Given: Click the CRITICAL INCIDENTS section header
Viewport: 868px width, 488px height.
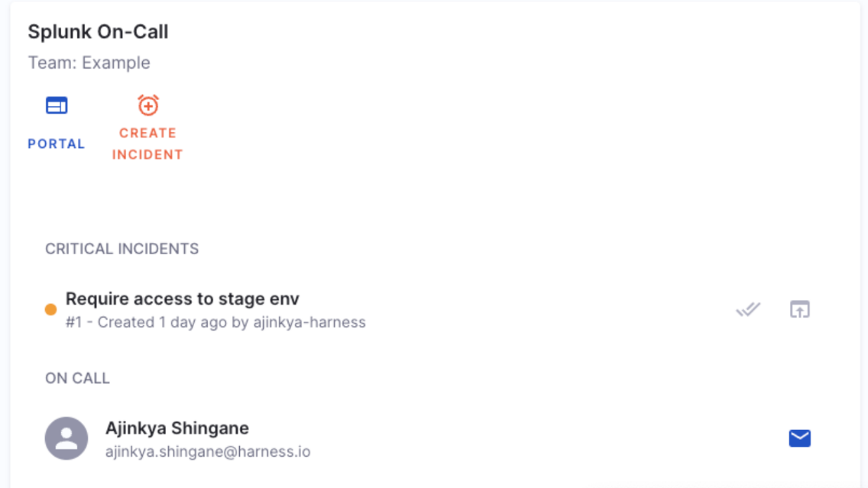Looking at the screenshot, I should pyautogui.click(x=121, y=249).
